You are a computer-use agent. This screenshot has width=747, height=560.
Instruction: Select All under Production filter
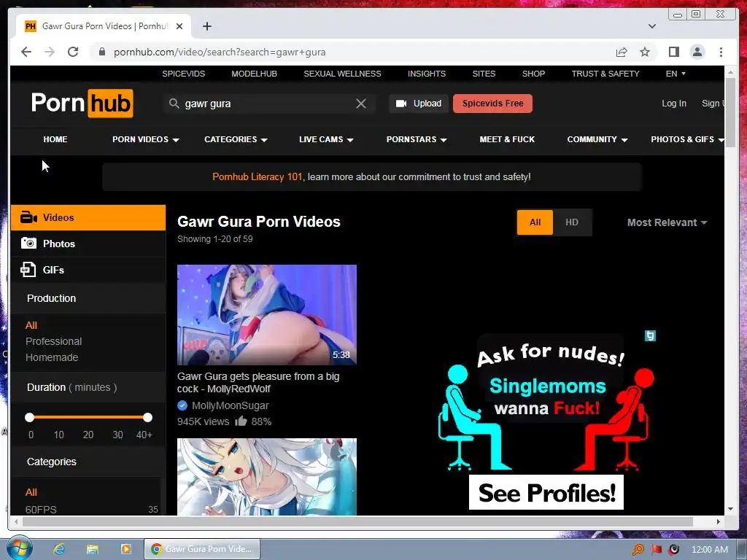point(31,325)
